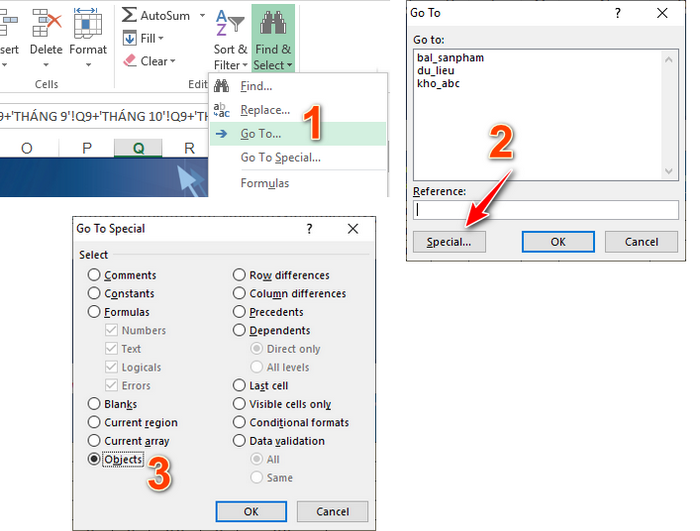The height and width of the screenshot is (531, 700).
Task: Click the Replace ab-ac icon
Action: (221, 110)
